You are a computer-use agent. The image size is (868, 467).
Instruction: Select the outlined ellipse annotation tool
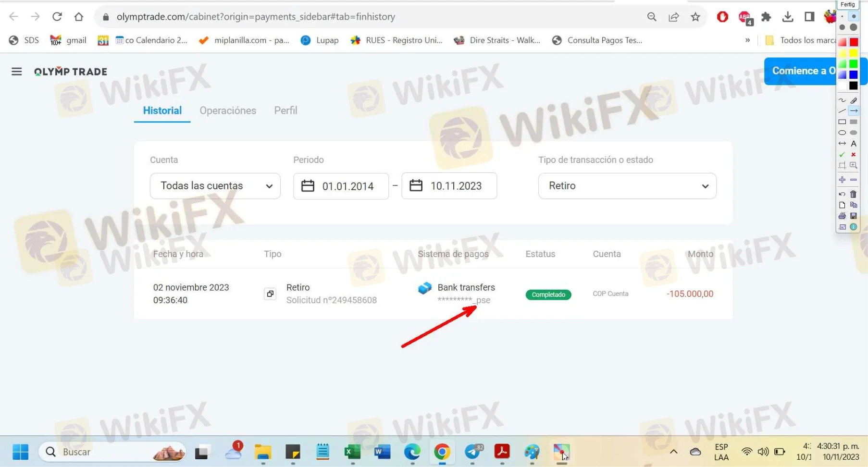(842, 133)
